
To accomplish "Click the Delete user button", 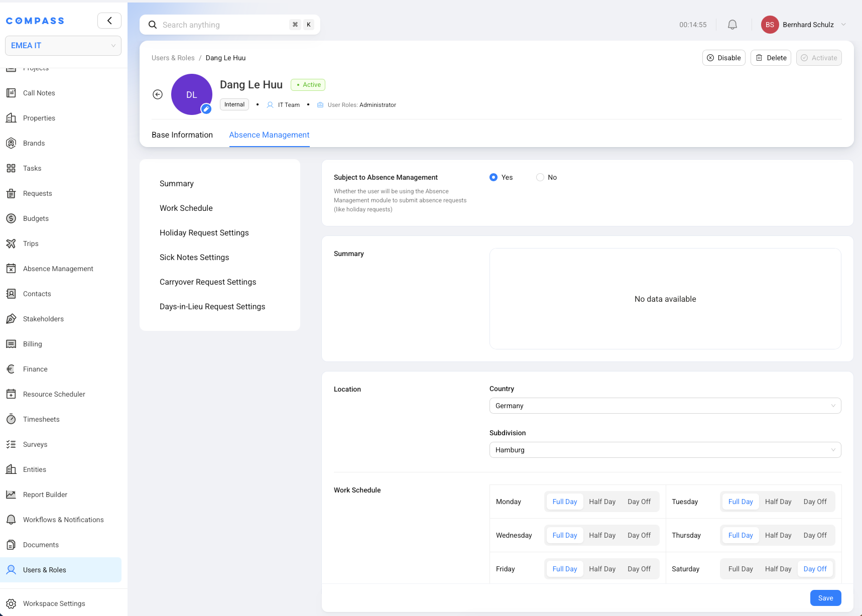I will [771, 58].
